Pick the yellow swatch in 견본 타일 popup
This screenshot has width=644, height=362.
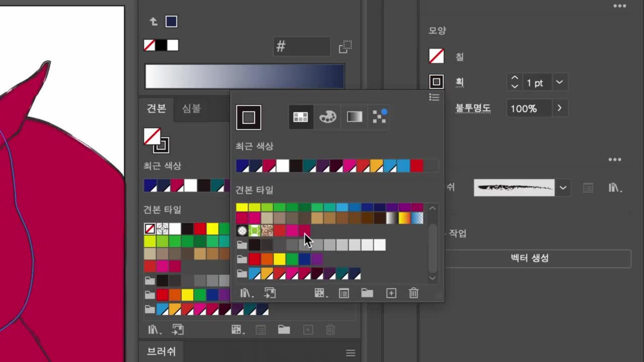click(242, 207)
